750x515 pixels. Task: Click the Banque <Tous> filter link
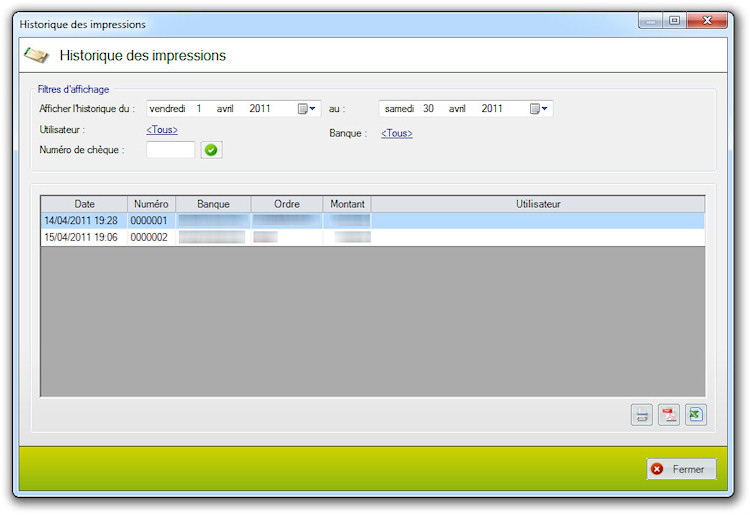pos(396,133)
